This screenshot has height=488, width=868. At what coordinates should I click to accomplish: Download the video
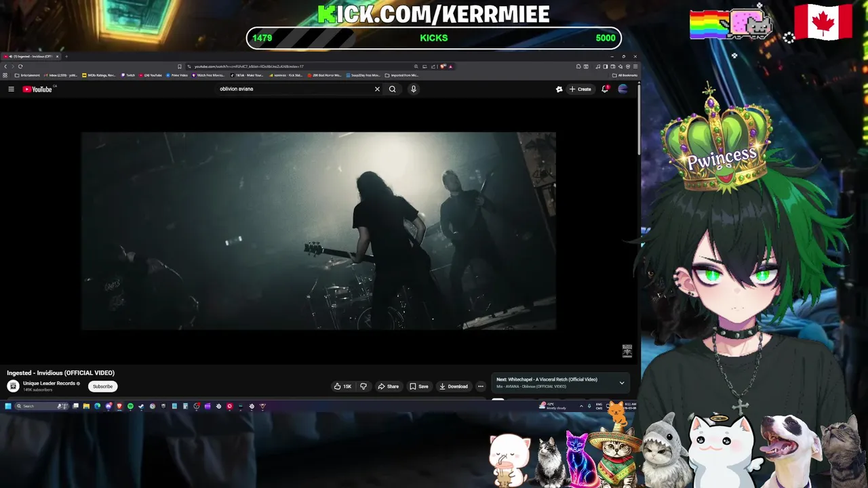[x=454, y=386]
